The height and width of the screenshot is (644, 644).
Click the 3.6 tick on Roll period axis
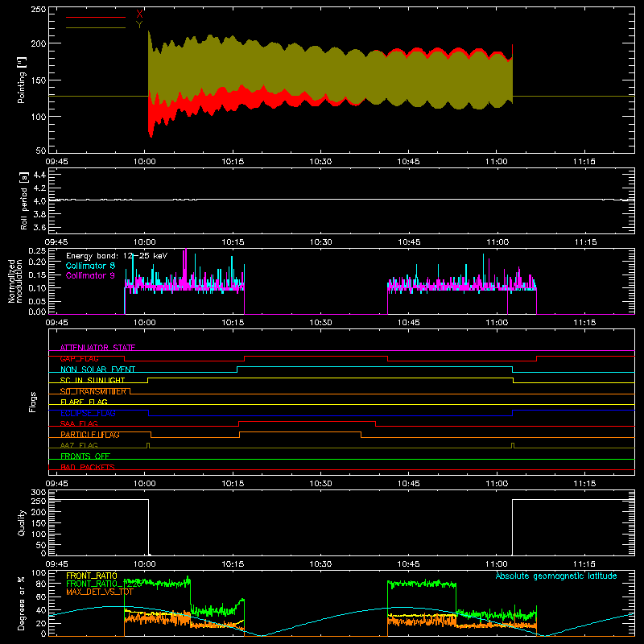click(x=39, y=227)
